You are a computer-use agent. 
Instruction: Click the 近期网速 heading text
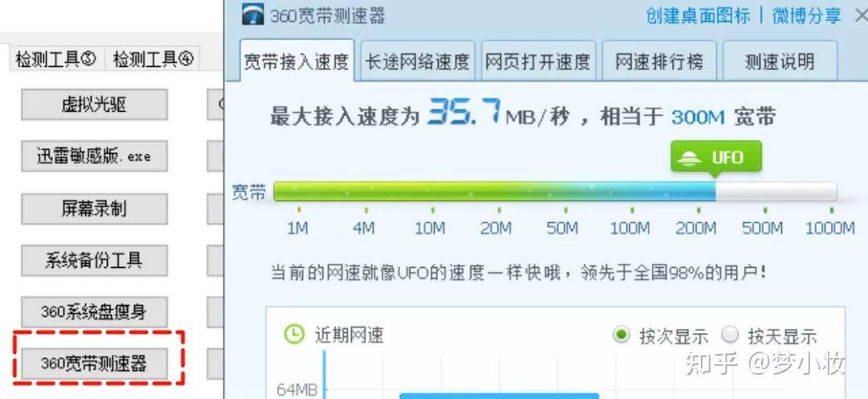point(349,335)
